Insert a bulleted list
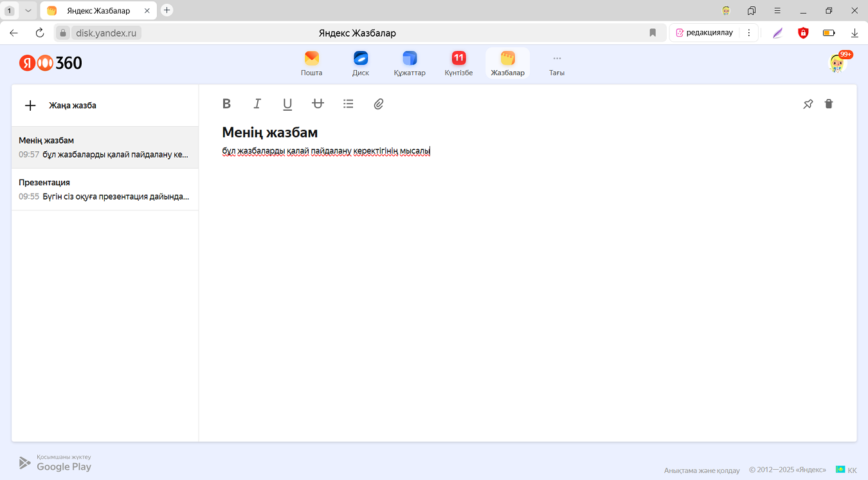This screenshot has width=868, height=480. pos(348,104)
